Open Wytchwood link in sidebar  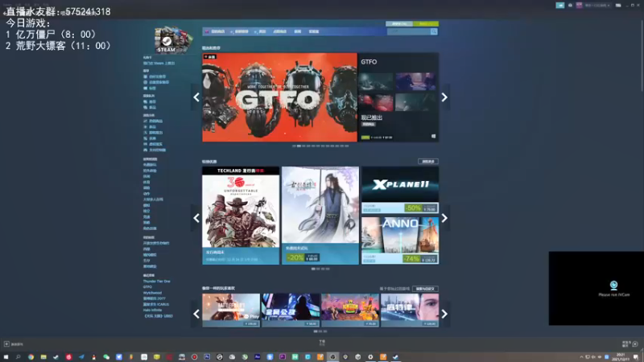(x=152, y=293)
